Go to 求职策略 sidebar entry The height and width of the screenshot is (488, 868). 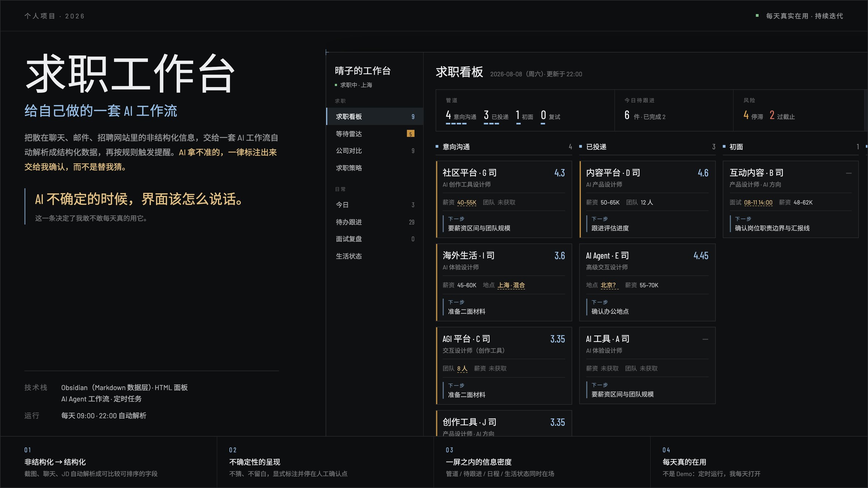[x=375, y=168]
